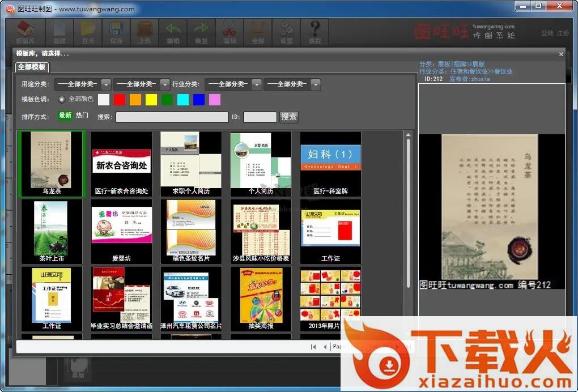Pick the blue color swatch
Viewport: 578px width, 392px height.
click(x=199, y=100)
